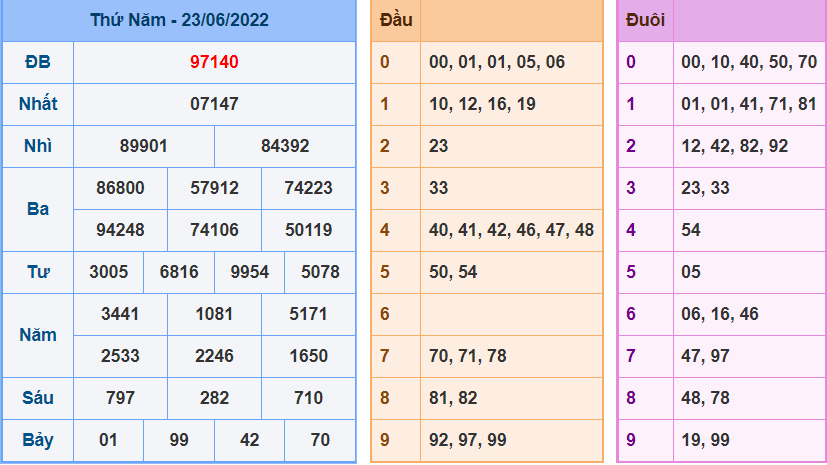Click the Đuôi column header
Viewport: 827px width, 465px height.
pos(645,20)
